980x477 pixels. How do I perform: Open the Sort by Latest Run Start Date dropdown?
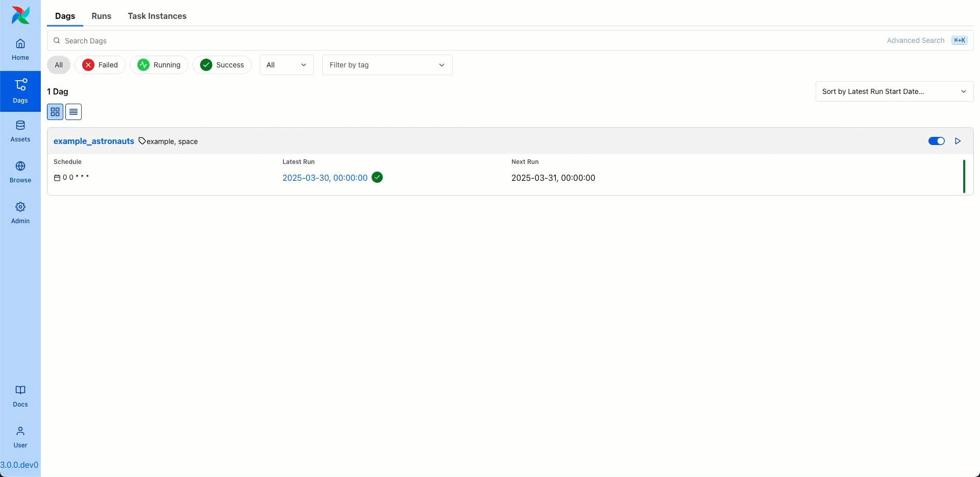click(x=894, y=91)
